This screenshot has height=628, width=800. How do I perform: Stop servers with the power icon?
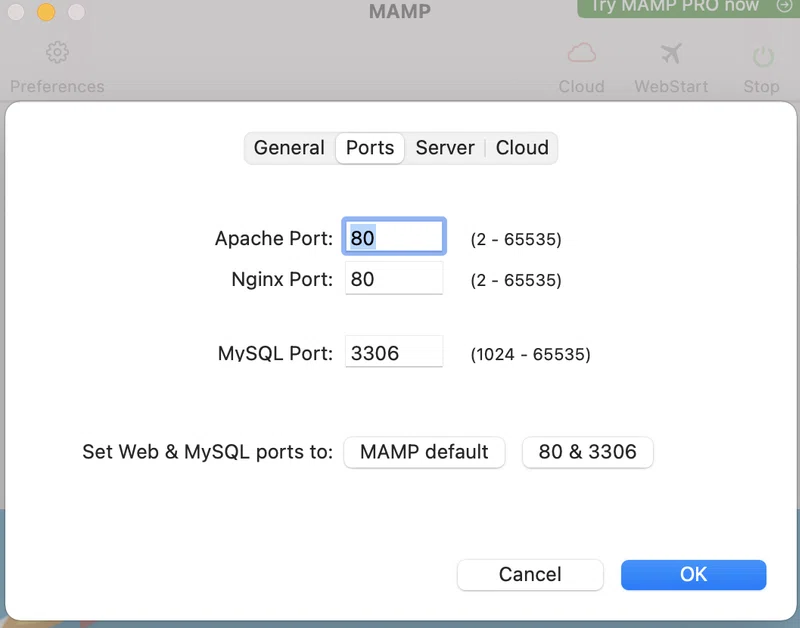tap(763, 56)
